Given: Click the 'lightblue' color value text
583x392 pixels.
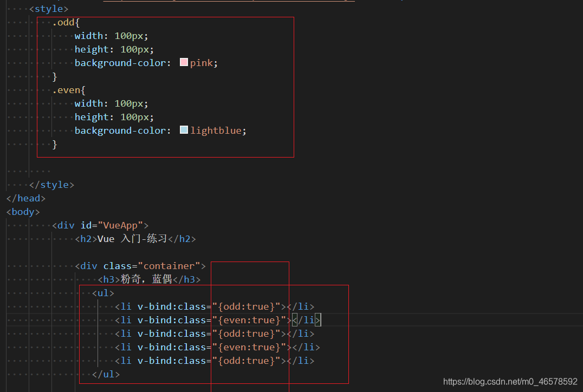Looking at the screenshot, I should click(216, 130).
